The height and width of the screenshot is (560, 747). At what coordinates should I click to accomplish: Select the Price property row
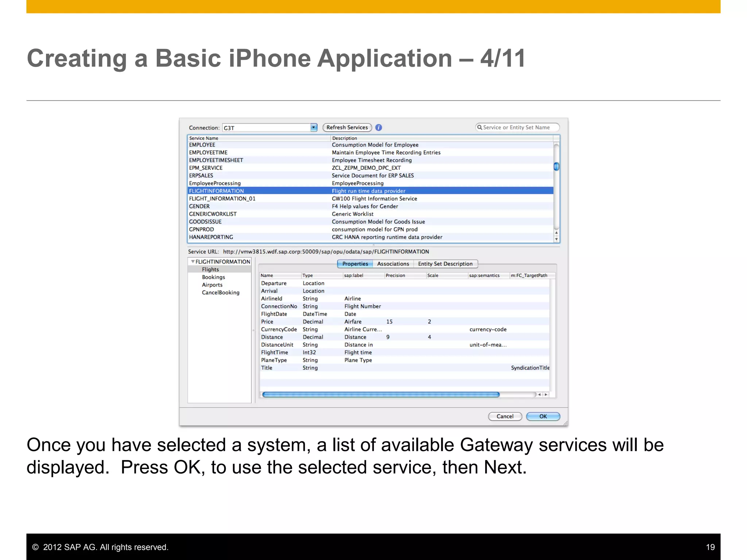(405, 322)
